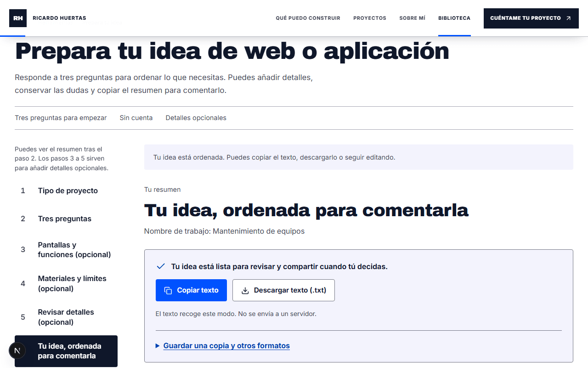
Task: Click the Tu resumen label
Action: [x=162, y=190]
